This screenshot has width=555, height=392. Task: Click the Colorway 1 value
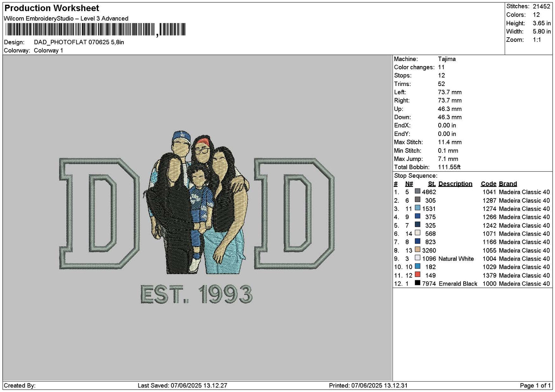[48, 50]
